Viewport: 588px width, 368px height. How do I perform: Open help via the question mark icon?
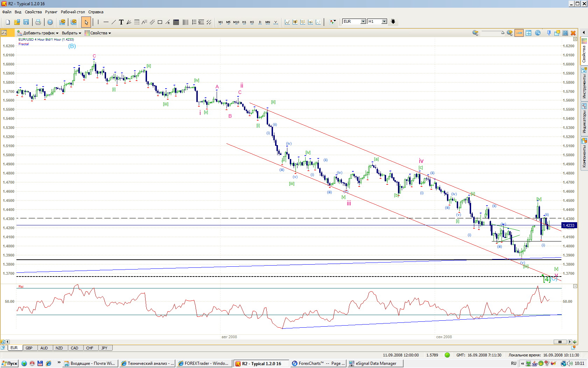pyautogui.click(x=50, y=22)
